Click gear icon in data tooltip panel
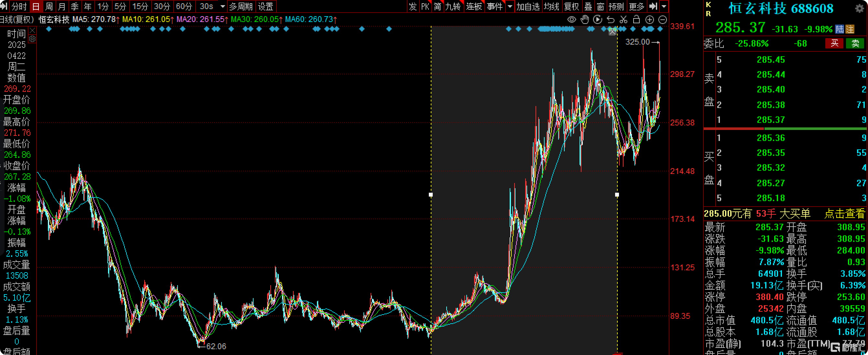 point(32,39)
